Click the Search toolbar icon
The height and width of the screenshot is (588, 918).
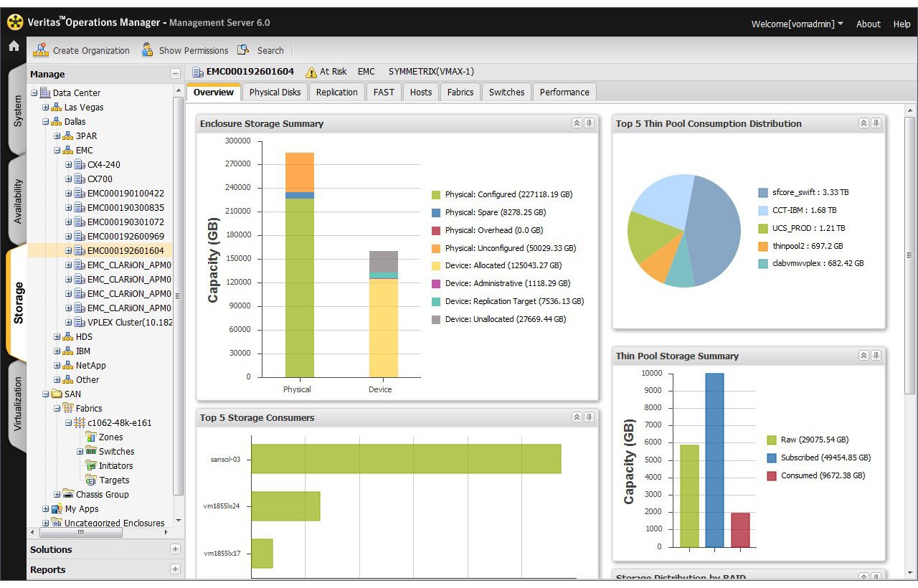tap(244, 50)
